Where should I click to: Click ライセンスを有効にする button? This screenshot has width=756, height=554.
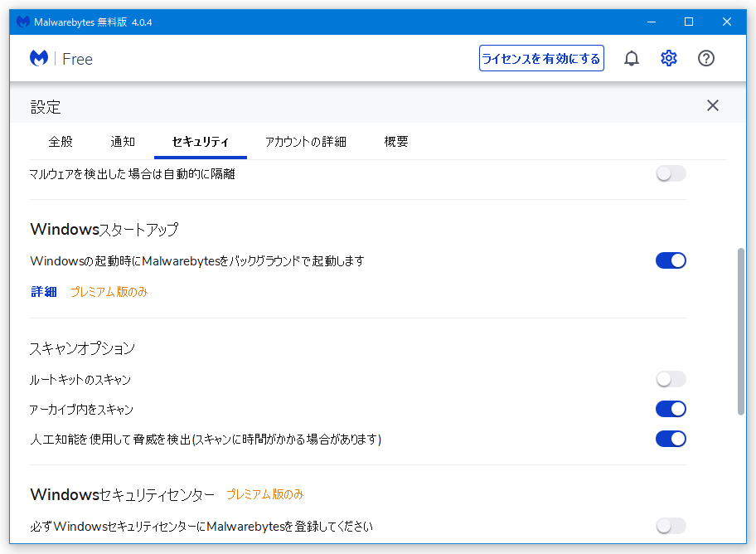[541, 58]
